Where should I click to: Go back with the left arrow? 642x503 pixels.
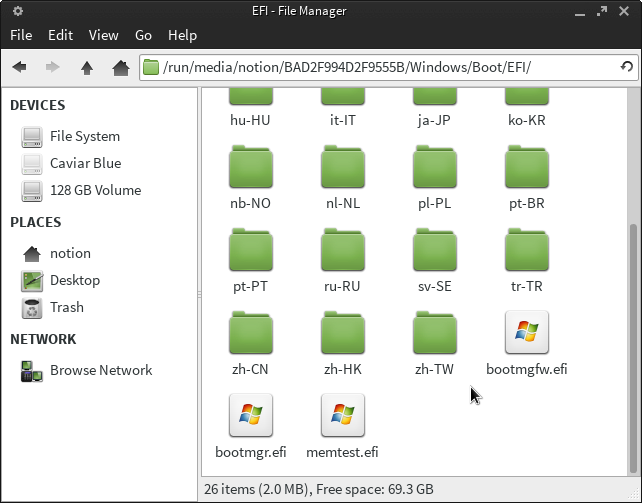(x=19, y=67)
